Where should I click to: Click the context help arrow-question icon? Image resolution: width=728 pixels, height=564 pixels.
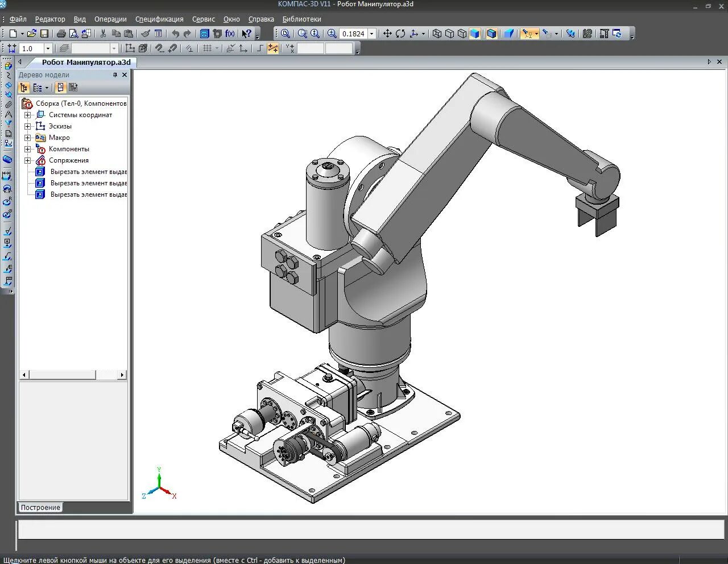click(x=247, y=34)
